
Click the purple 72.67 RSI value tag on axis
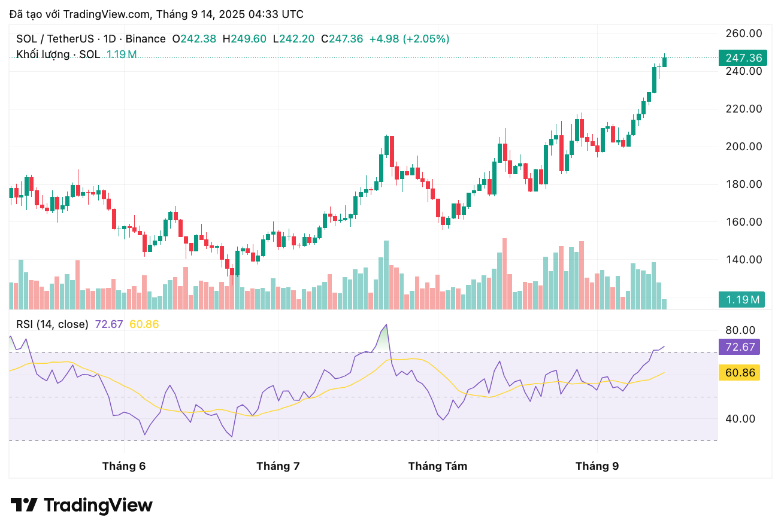point(738,346)
